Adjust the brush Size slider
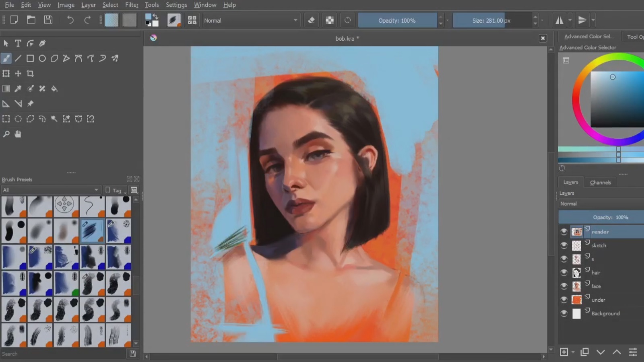644x362 pixels. pyautogui.click(x=492, y=21)
